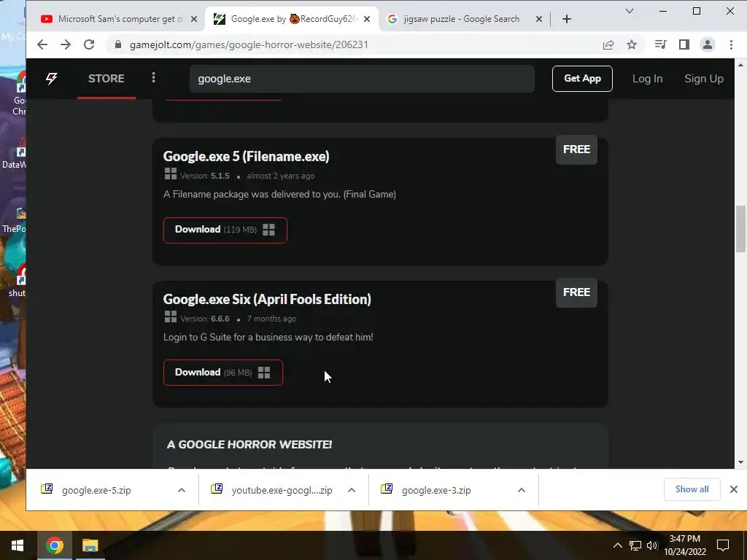Click network icon in system tray
Image resolution: width=747 pixels, height=560 pixels.
(635, 545)
